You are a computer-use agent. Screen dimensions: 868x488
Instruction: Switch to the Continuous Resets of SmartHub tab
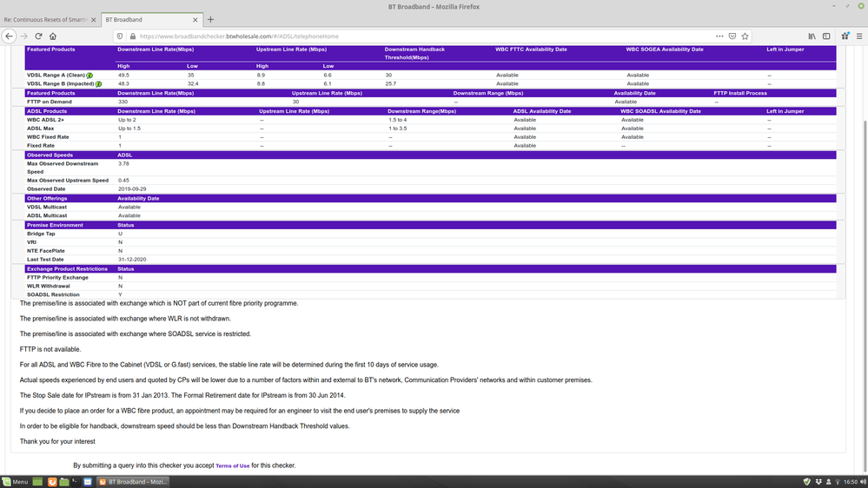click(43, 19)
